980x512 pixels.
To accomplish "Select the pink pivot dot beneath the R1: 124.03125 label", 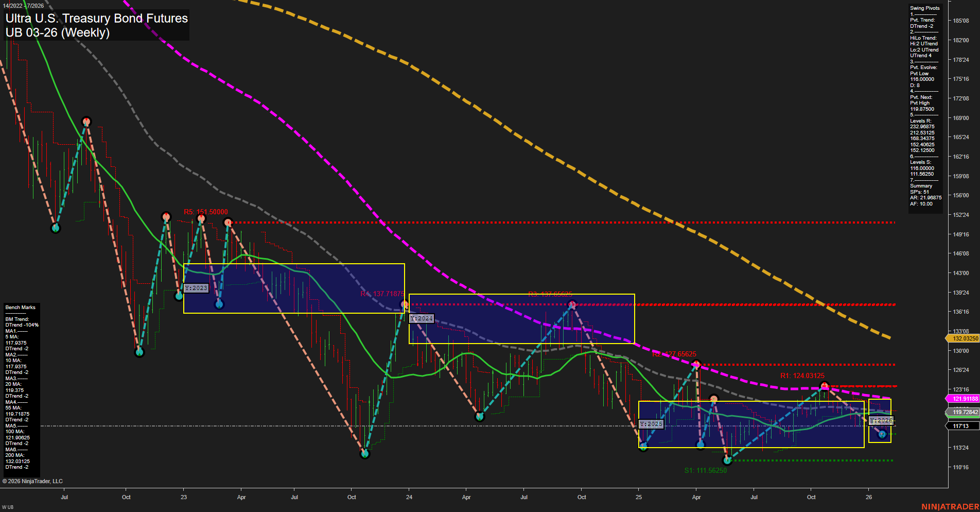I will coord(825,386).
